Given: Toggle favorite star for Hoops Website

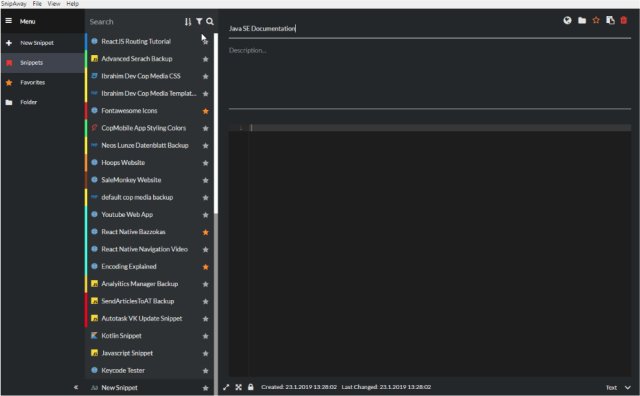Looking at the screenshot, I should coord(206,163).
